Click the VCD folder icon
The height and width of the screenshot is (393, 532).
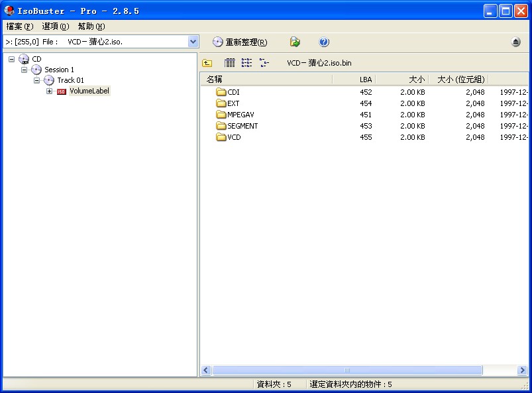pyautogui.click(x=221, y=137)
